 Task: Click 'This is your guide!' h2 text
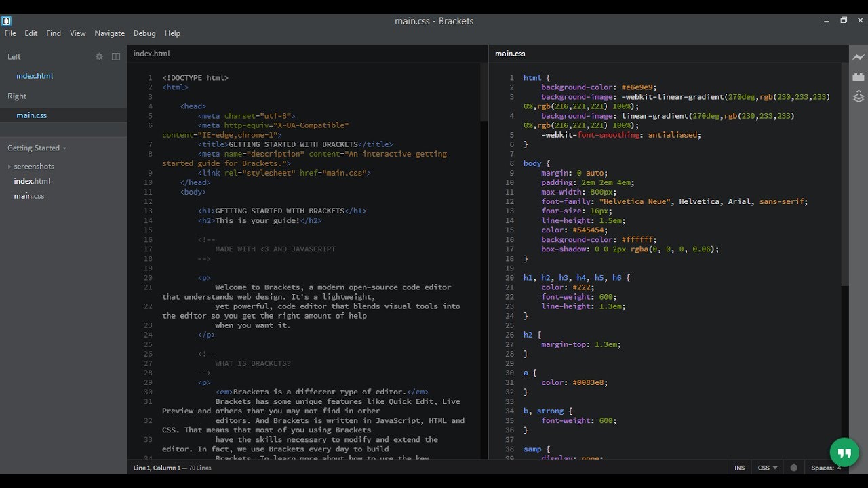coord(257,220)
